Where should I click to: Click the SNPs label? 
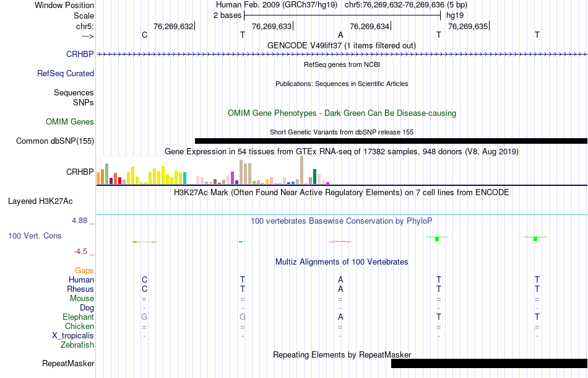point(84,102)
